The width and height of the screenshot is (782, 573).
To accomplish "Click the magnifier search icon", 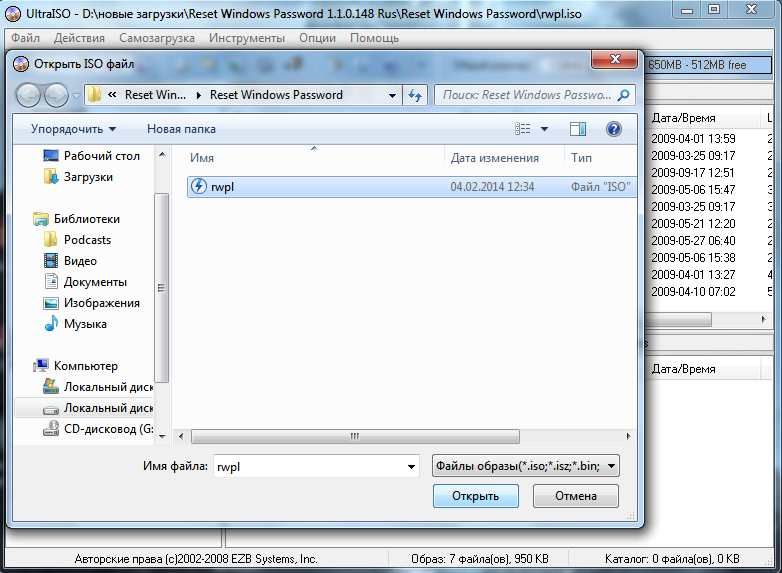I will coord(623,95).
